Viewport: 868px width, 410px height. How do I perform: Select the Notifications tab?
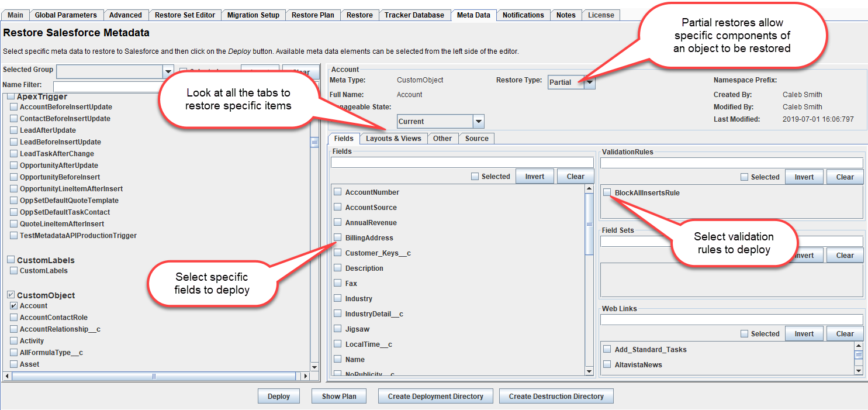[x=523, y=15]
